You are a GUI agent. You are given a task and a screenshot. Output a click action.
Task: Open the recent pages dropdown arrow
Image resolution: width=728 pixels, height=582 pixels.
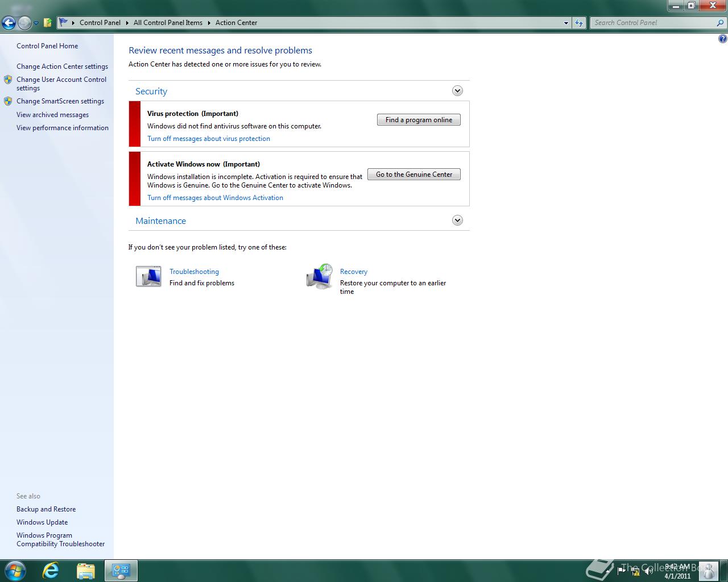[x=36, y=23]
